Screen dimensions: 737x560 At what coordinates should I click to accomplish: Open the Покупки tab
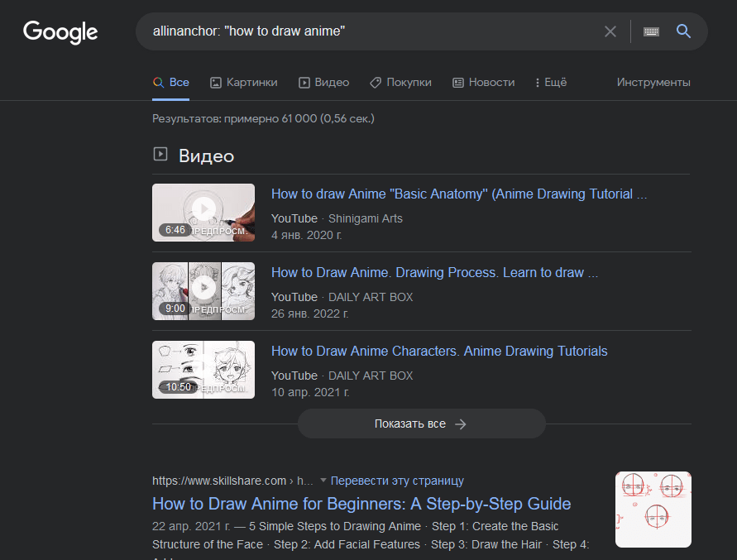(400, 83)
